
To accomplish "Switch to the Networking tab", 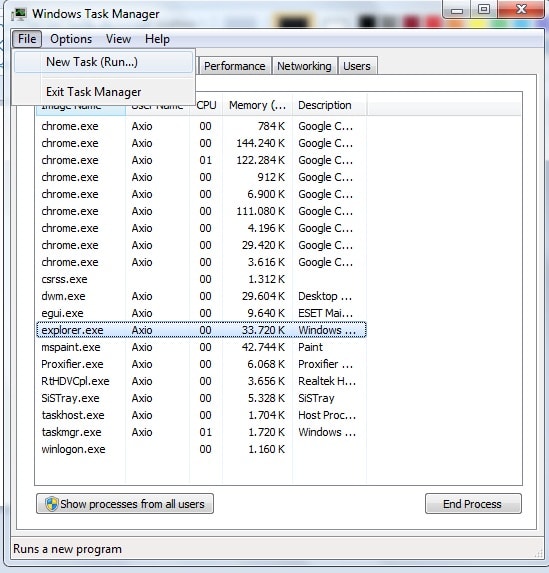I will click(304, 66).
